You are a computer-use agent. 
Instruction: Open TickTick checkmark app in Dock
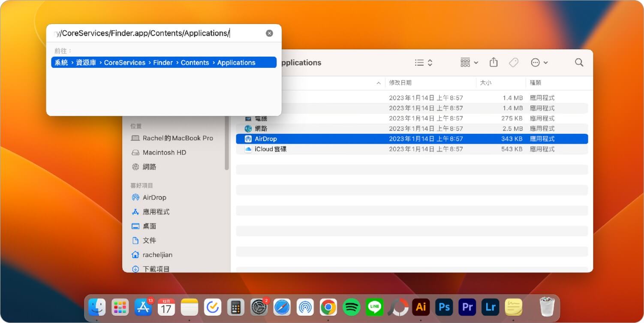tap(213, 307)
